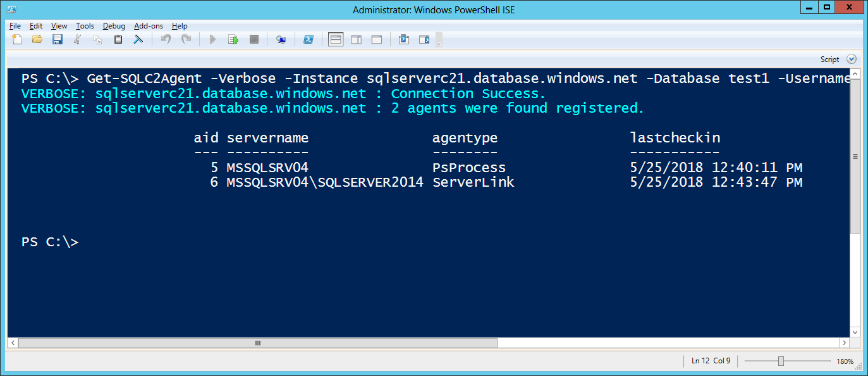This screenshot has width=868, height=376.
Task: Expand the Script pane chevron
Action: point(852,59)
